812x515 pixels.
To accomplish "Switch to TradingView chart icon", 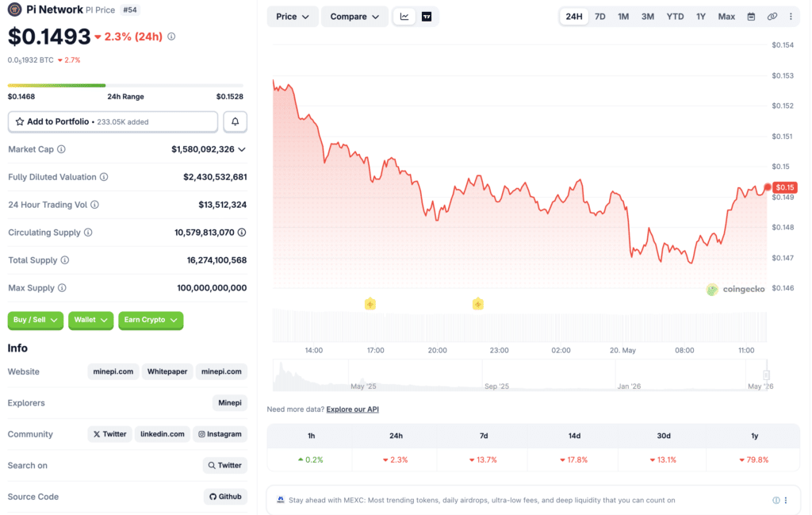I will [x=427, y=17].
